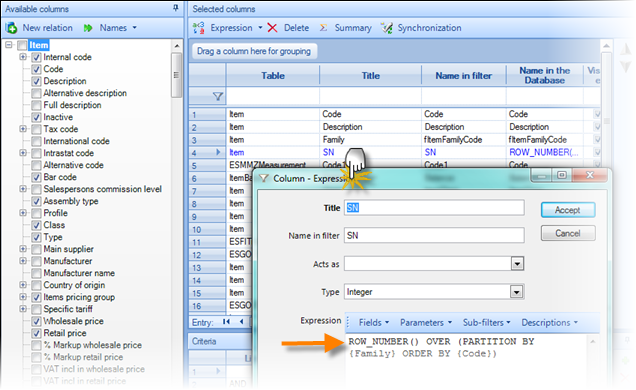The image size is (636, 390).
Task: Click the red Delete X icon
Action: [273, 28]
